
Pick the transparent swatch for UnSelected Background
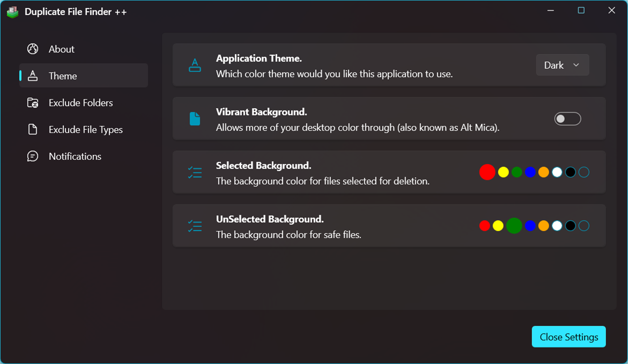(x=584, y=226)
